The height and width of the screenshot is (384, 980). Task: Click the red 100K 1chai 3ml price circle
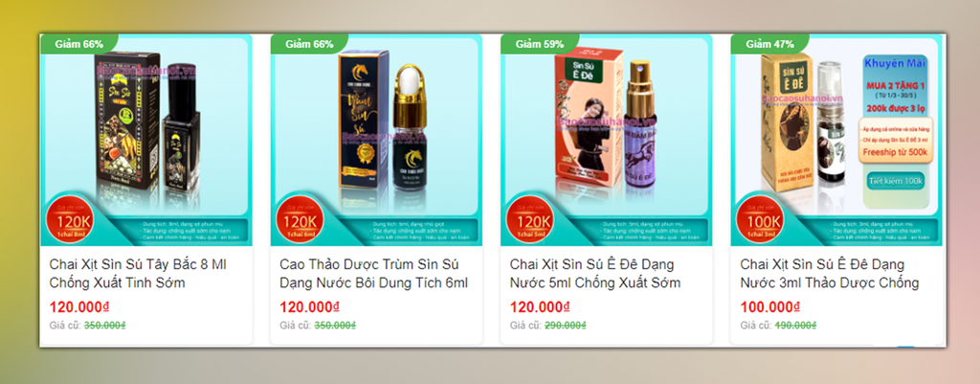point(760,221)
